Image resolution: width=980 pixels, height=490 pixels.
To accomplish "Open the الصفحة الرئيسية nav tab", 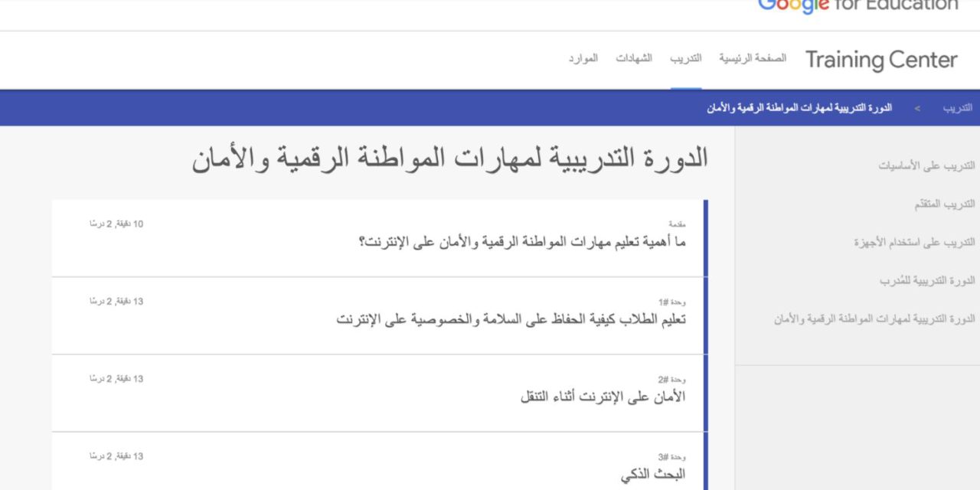I will tap(752, 58).
